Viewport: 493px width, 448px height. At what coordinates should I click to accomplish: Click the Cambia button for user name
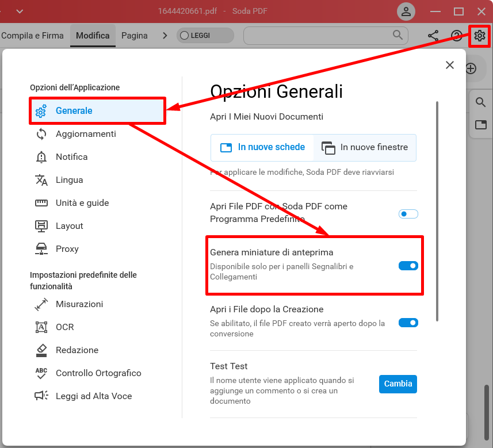pyautogui.click(x=398, y=384)
